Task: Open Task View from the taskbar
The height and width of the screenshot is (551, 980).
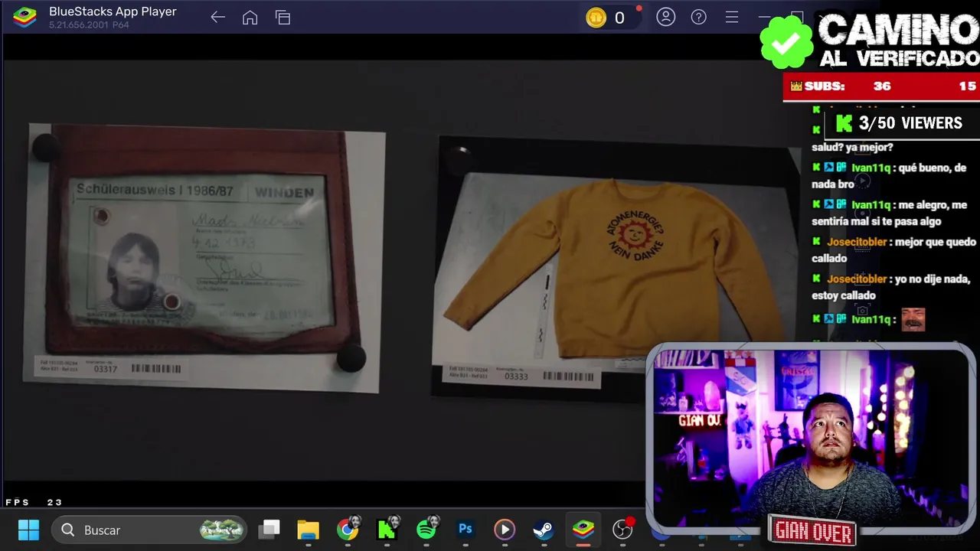Action: [269, 530]
